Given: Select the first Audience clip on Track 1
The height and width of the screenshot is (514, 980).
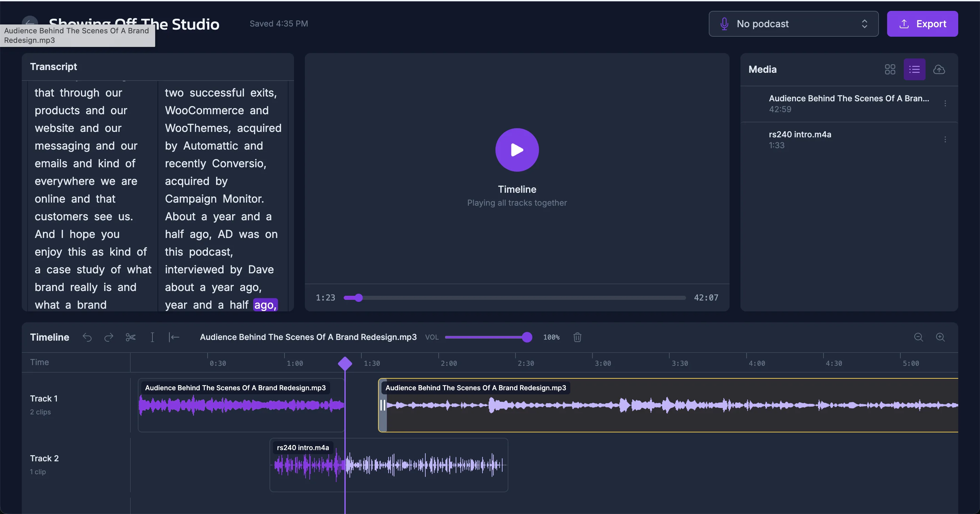Looking at the screenshot, I should click(241, 405).
